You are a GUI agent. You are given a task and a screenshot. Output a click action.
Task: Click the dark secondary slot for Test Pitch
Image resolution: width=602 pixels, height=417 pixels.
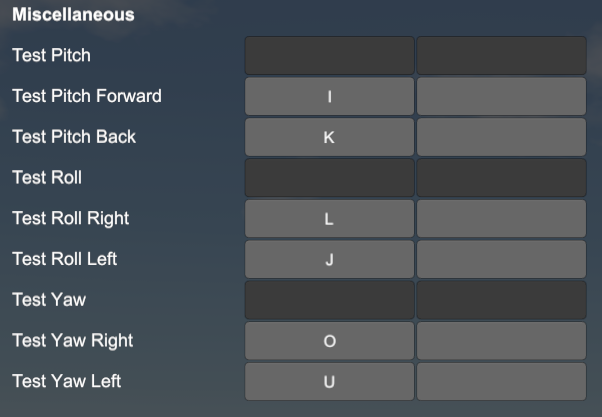pos(501,55)
